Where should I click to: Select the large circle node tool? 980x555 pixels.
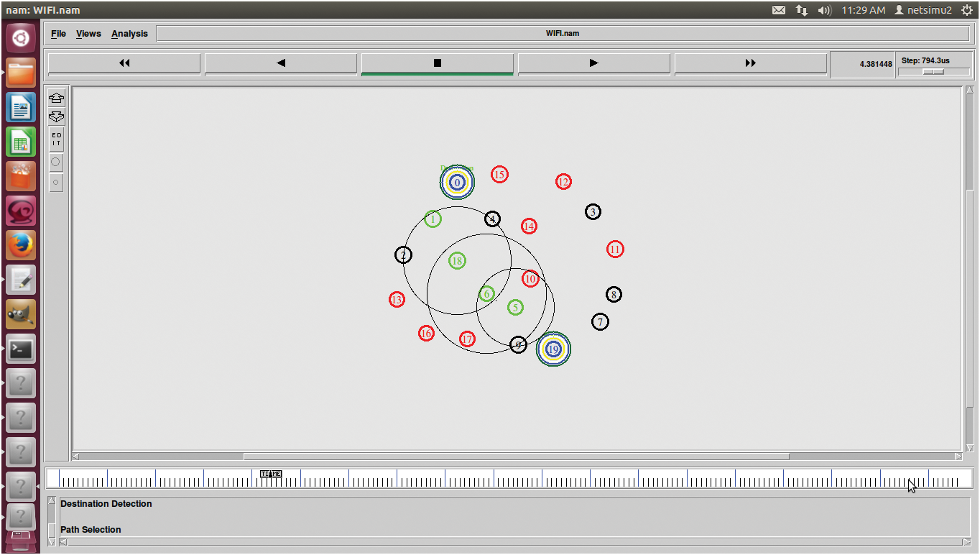(x=56, y=162)
